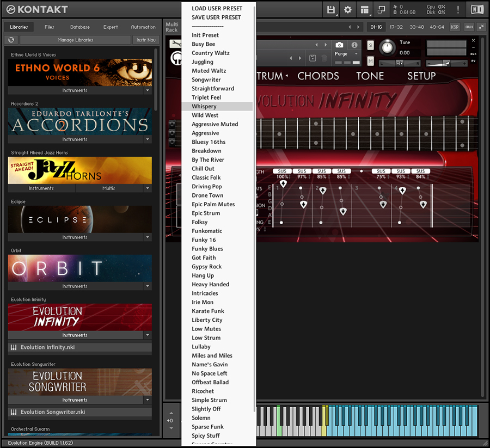Click the pan slider between L and R
The width and height of the screenshot is (490, 448).
[x=400, y=64]
